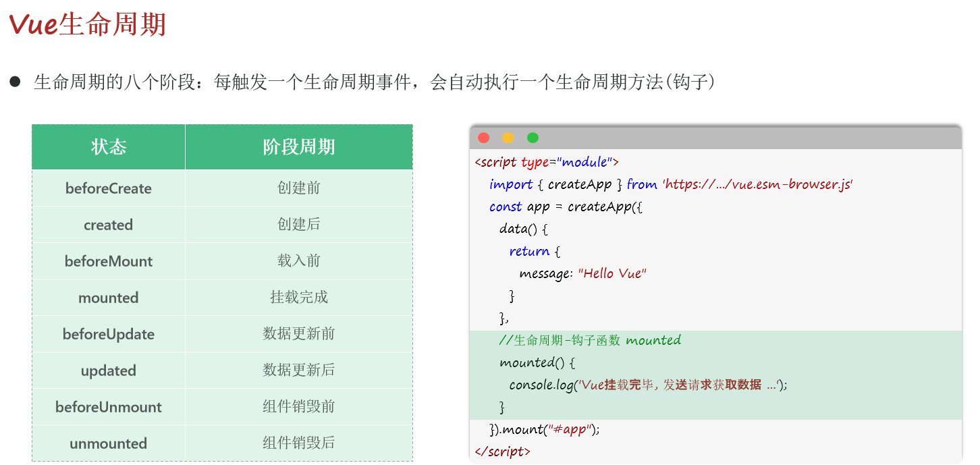This screenshot has height=465, width=980.
Task: Click the 组件销毁后 cell
Action: coord(299,443)
